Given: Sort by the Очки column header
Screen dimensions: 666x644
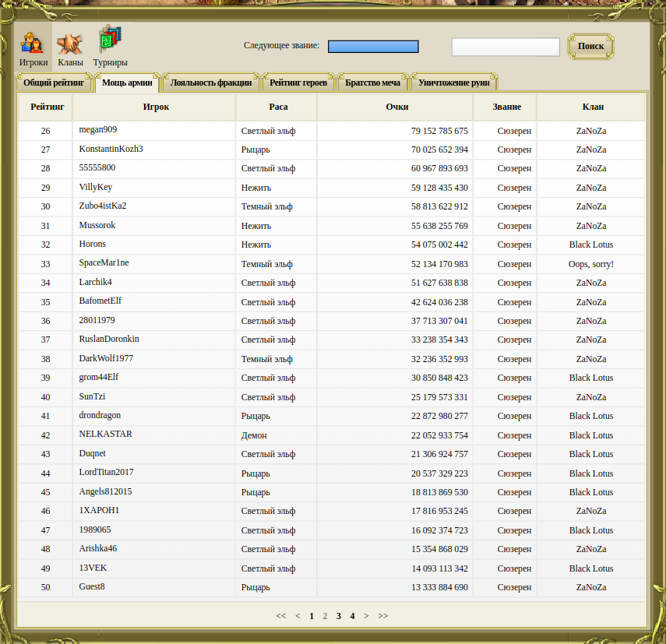Looking at the screenshot, I should click(x=396, y=107).
